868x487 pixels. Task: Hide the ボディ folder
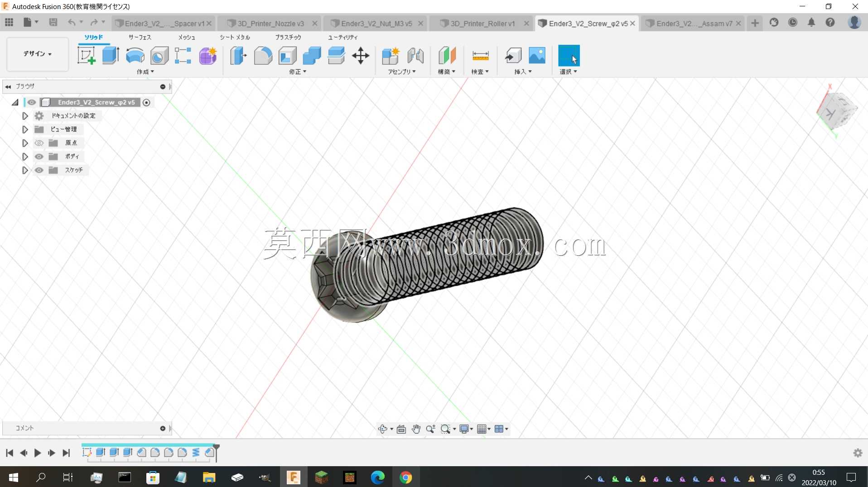pyautogui.click(x=39, y=157)
